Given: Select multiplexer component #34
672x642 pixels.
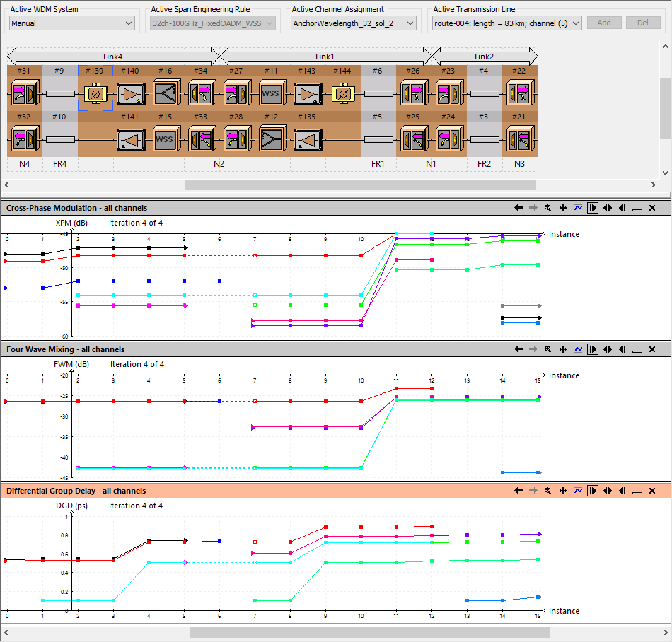Looking at the screenshot, I should pyautogui.click(x=202, y=93).
